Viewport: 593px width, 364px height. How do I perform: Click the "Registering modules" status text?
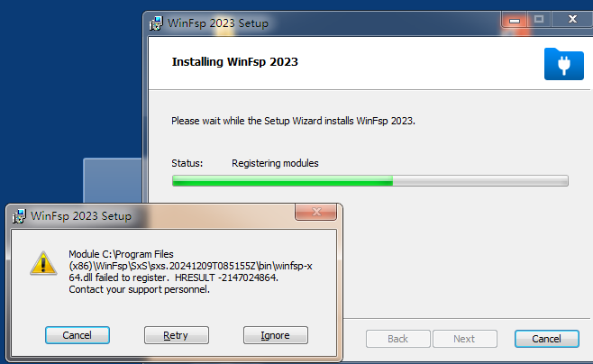(x=275, y=163)
